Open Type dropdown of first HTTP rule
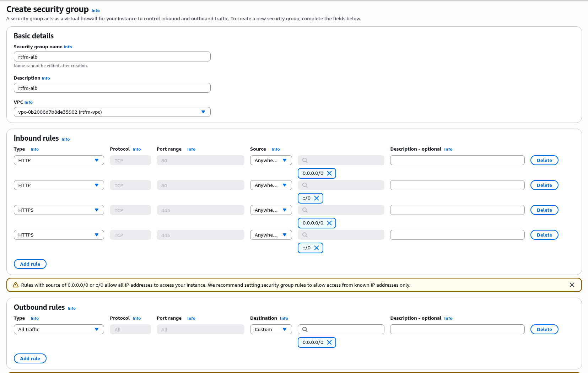The image size is (588, 373). pos(59,160)
